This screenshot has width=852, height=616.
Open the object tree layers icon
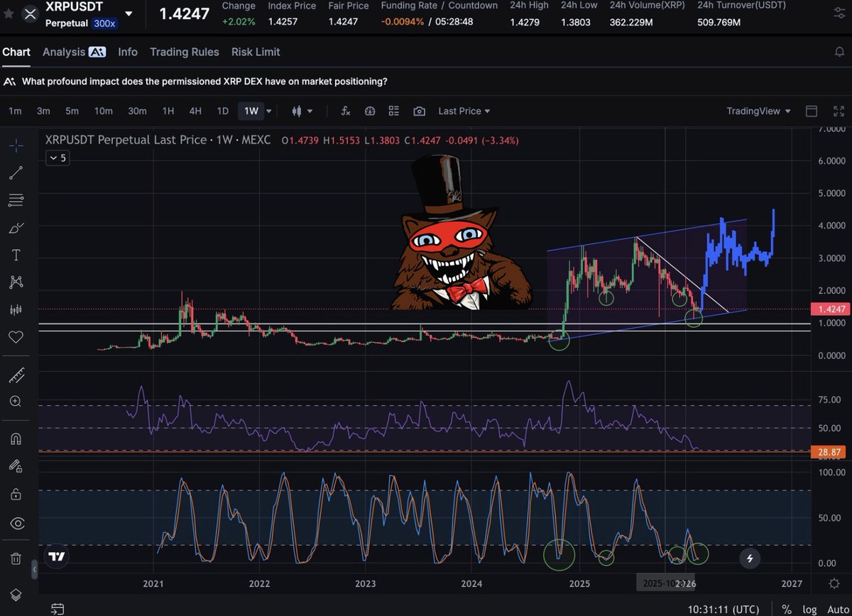(16, 594)
